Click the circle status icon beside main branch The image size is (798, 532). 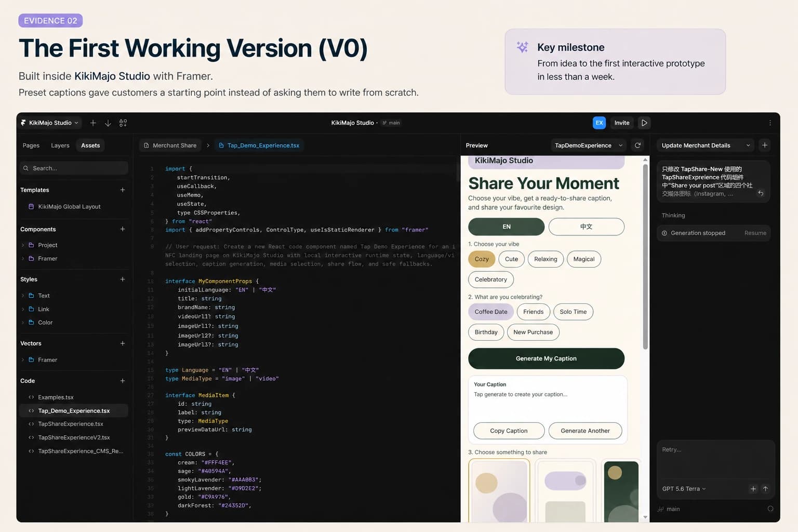click(770, 509)
